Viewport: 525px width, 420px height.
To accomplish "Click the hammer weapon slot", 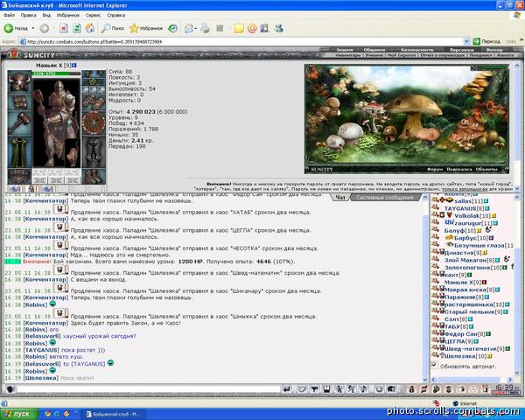I will click(19, 122).
